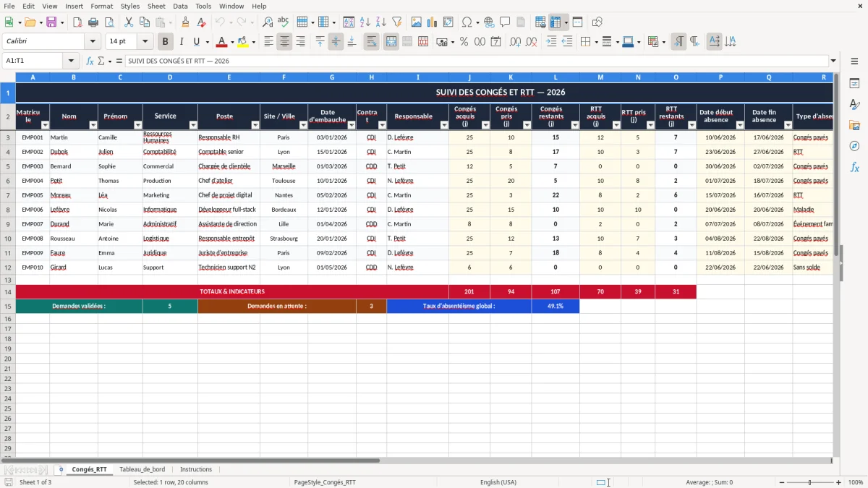Viewport: 868px width, 488px height.
Task: Toggle Align Left
Action: click(x=268, y=42)
